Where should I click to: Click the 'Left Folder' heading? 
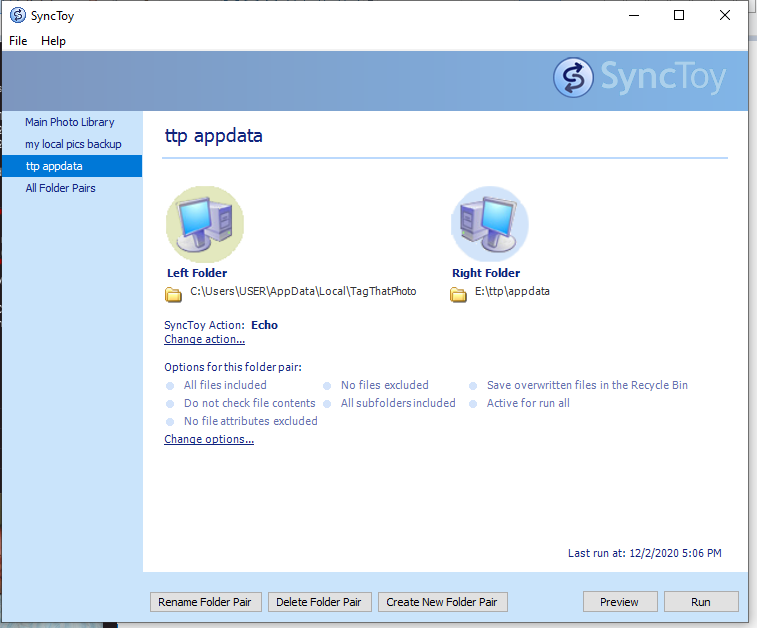click(x=197, y=273)
